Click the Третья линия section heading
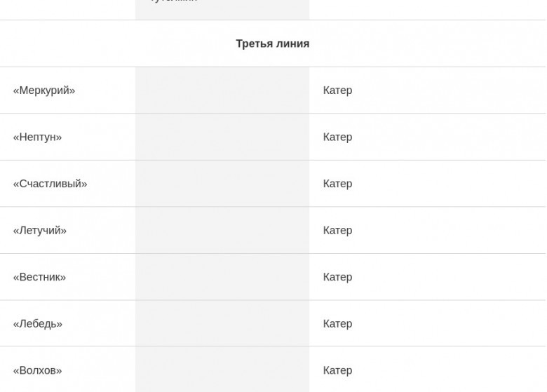This screenshot has width=547, height=392. 273,43
